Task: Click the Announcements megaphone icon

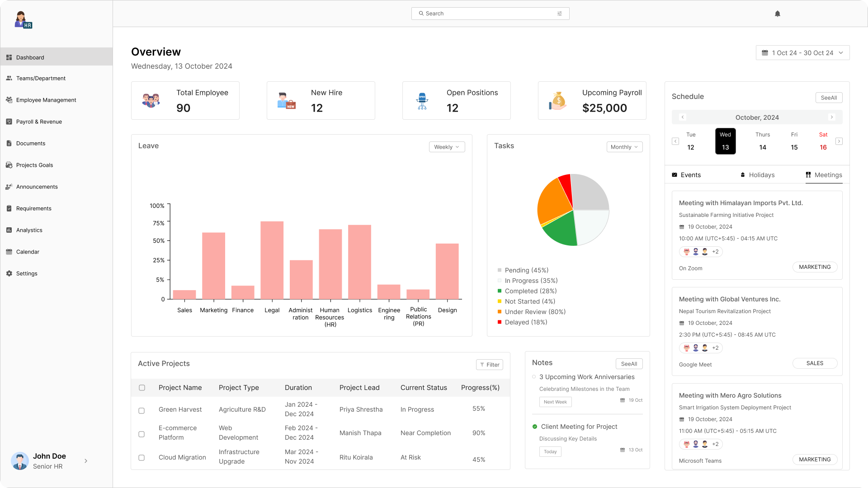Action: click(x=9, y=187)
